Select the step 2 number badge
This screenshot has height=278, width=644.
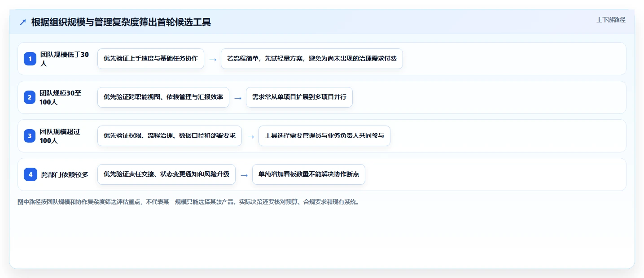[30, 97]
